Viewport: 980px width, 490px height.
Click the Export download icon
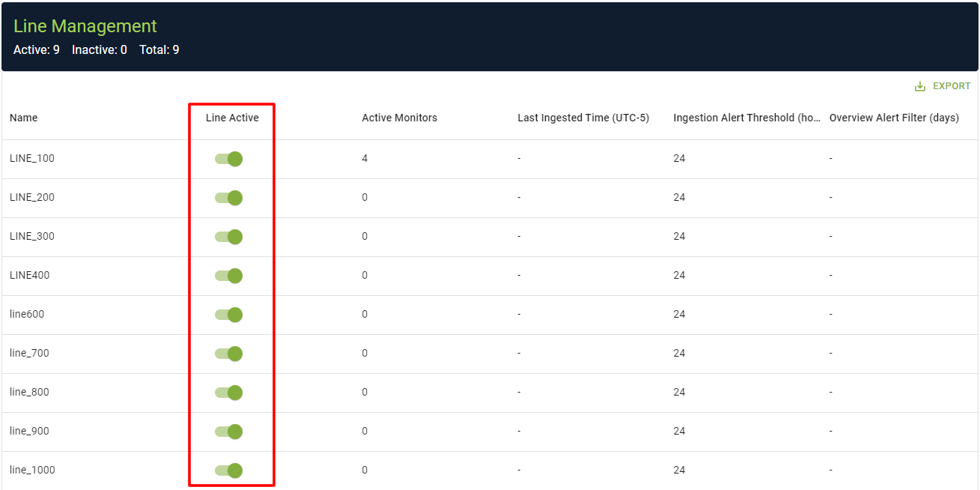(920, 86)
